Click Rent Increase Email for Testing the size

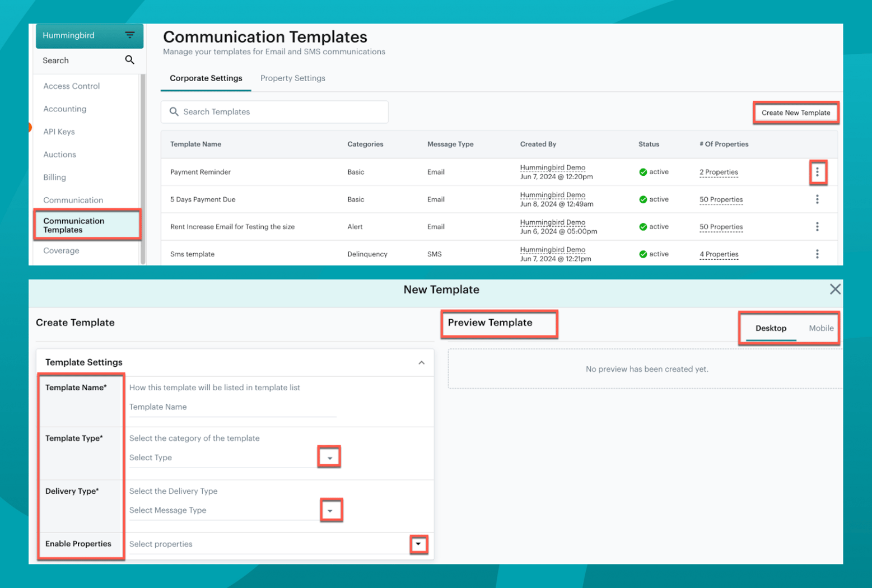click(x=232, y=227)
